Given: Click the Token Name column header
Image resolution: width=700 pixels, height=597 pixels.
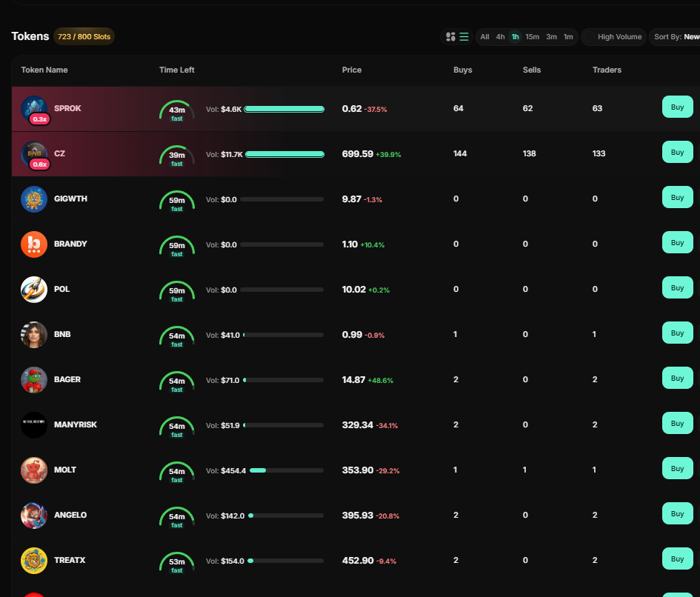Looking at the screenshot, I should click(x=44, y=70).
